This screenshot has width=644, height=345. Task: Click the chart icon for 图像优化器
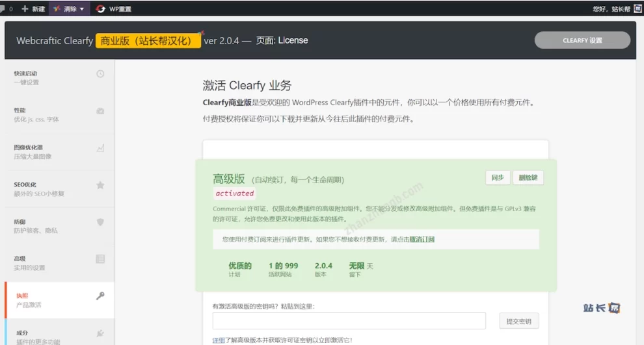[100, 148]
